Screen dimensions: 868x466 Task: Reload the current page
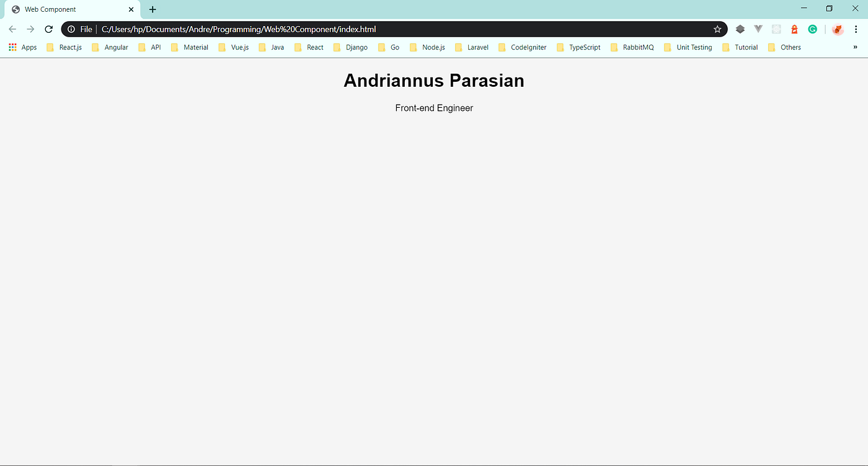pyautogui.click(x=48, y=29)
